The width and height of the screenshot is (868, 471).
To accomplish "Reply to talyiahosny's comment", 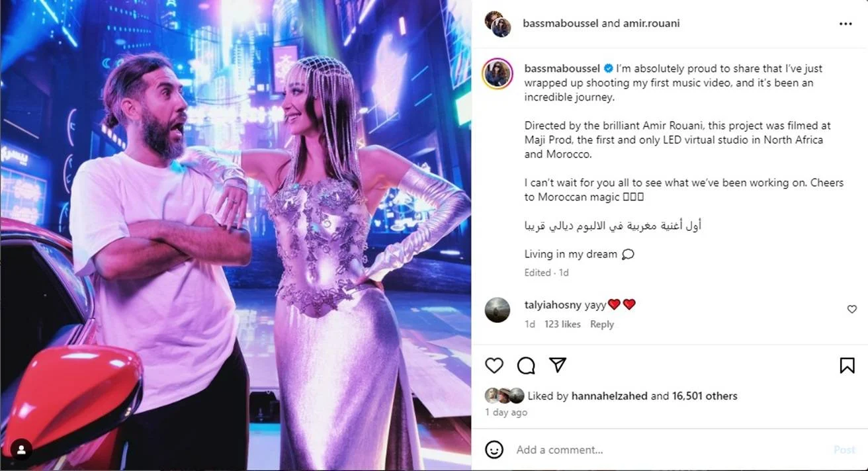I will (602, 324).
